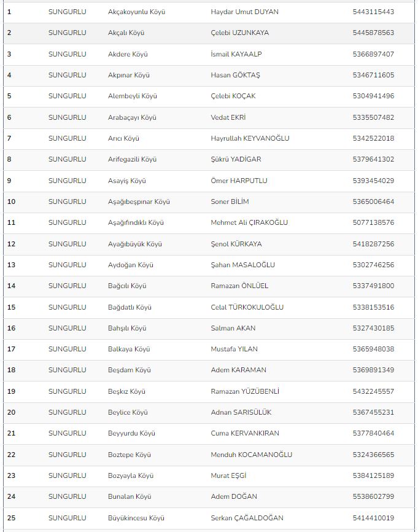The width and height of the screenshot is (418, 532).
Task: Click SUNGURLU in row 13
Action: [x=67, y=265]
